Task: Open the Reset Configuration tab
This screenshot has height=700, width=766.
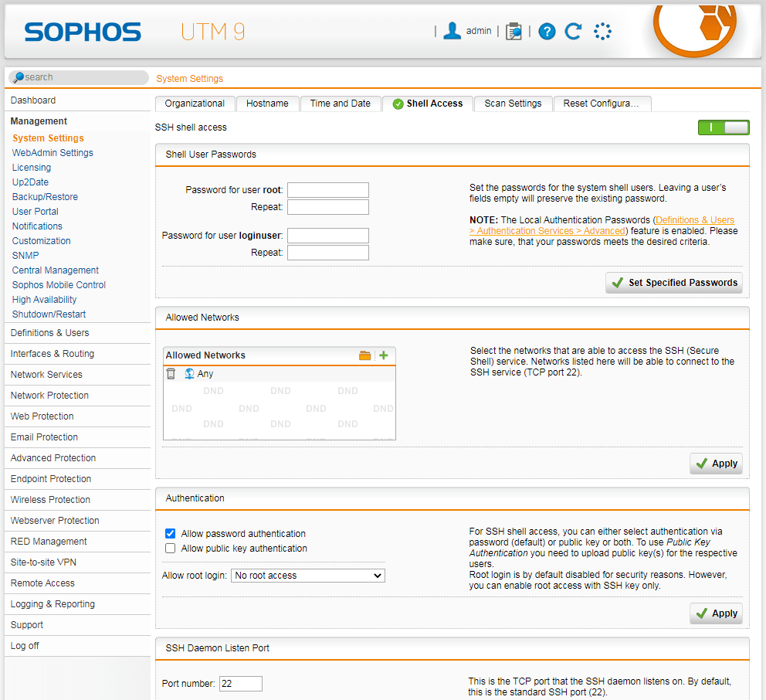Action: pos(602,104)
